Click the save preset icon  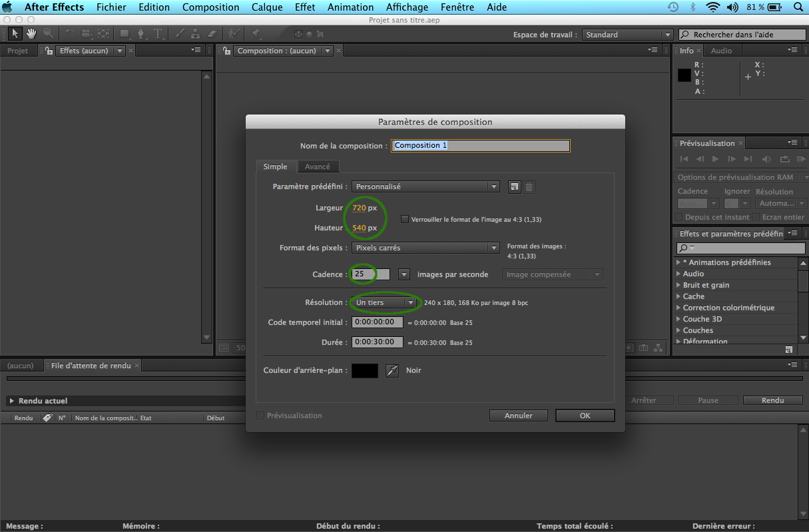tap(514, 187)
